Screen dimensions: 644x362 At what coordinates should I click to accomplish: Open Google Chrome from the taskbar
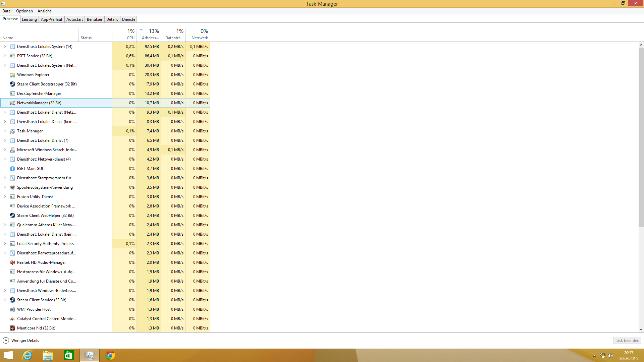point(110,355)
